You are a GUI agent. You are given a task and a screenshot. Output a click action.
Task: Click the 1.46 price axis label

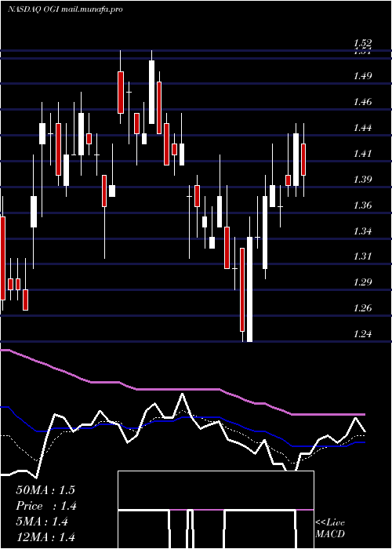362,102
